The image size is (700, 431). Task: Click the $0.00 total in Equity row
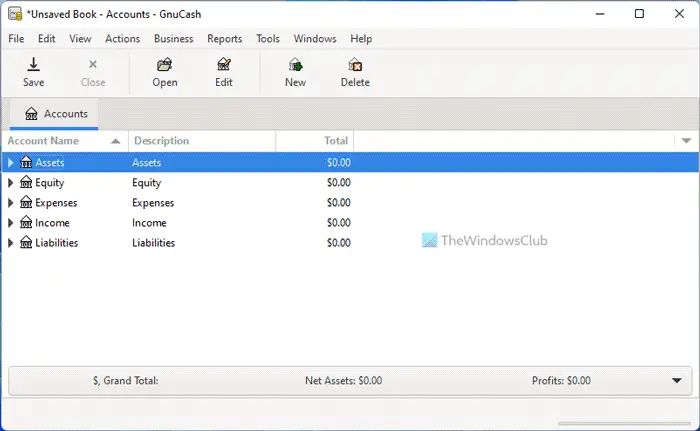click(x=339, y=182)
